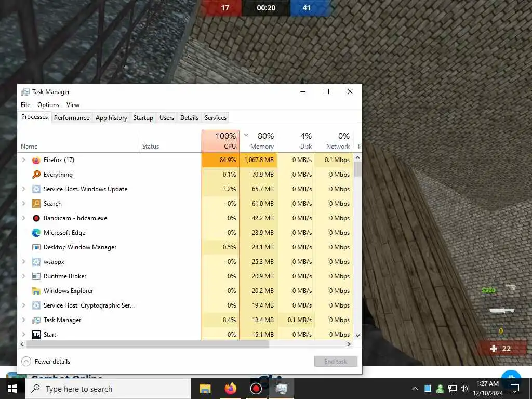Click the Runtime Broker process icon

(36, 276)
